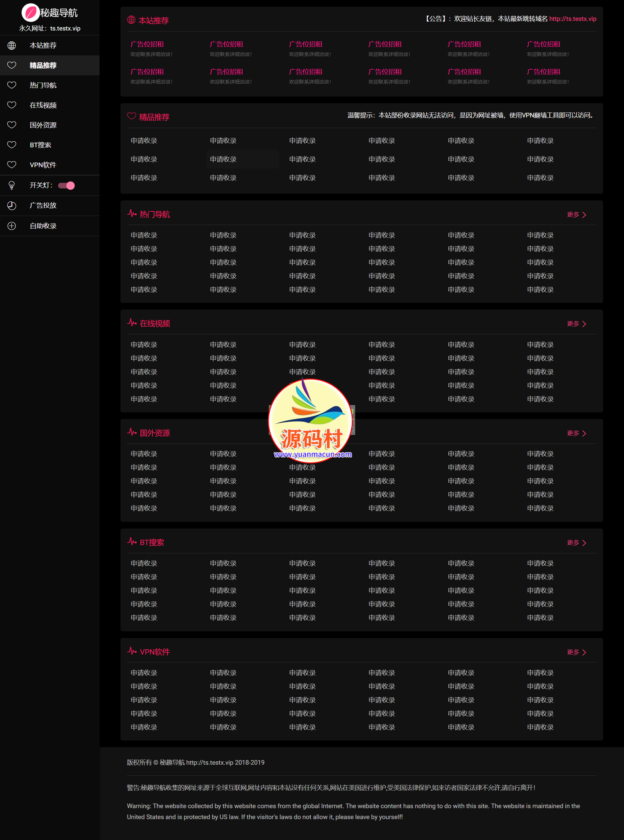Click heart icon in 精品推荐 section header

[131, 116]
